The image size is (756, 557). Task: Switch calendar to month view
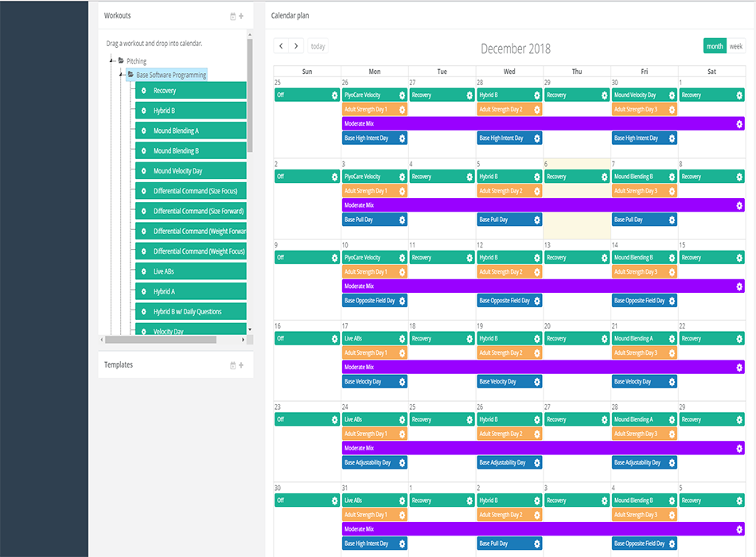point(715,46)
